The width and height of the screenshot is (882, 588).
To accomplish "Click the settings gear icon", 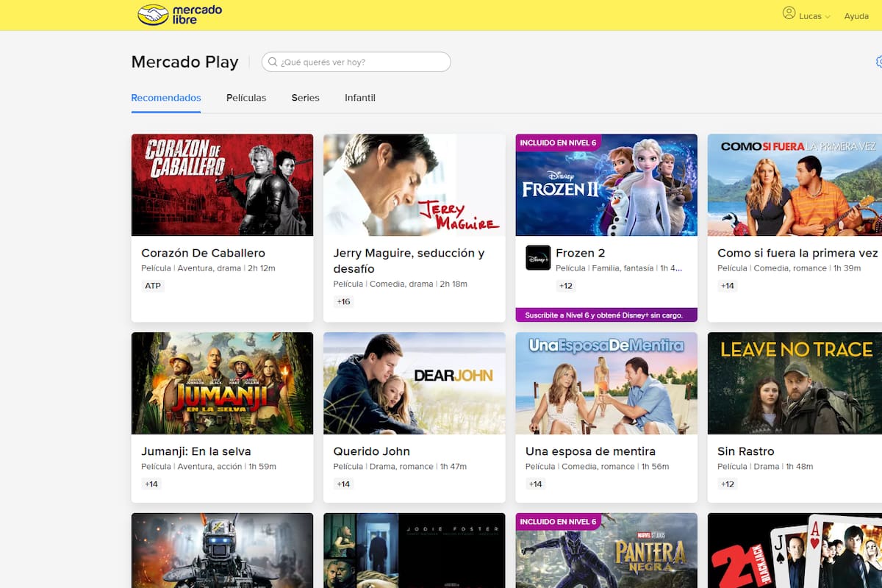I will (878, 62).
